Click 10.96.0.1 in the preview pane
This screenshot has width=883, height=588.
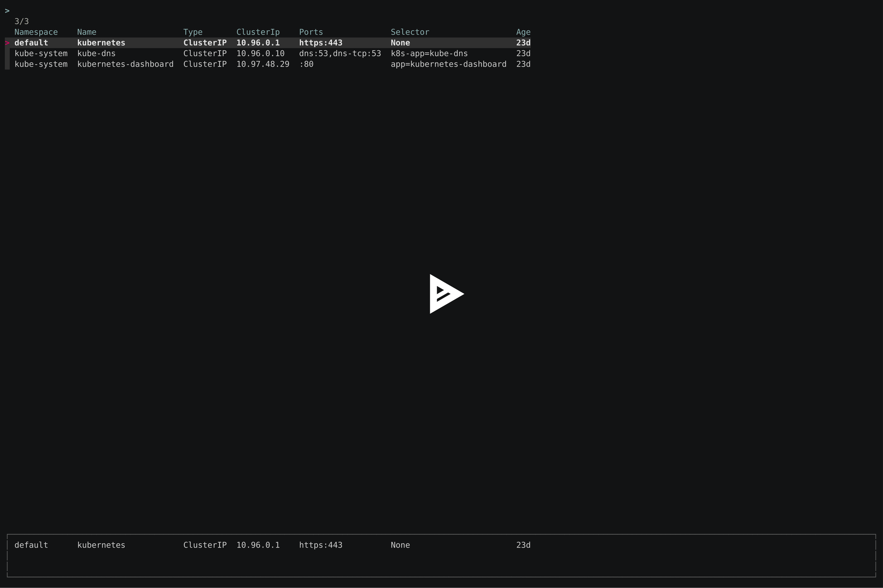point(258,545)
